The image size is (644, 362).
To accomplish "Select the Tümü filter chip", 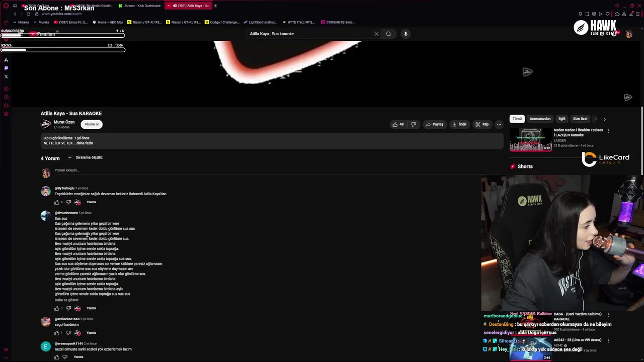I will (517, 119).
